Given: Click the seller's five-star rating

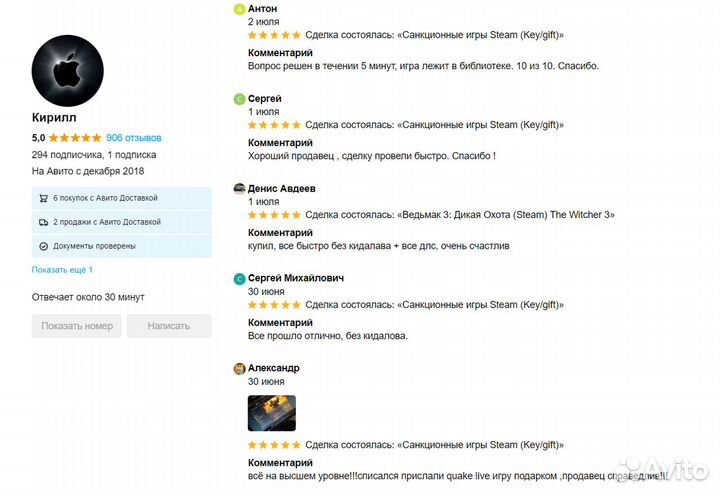Looking at the screenshot, I should pyautogui.click(x=74, y=138).
